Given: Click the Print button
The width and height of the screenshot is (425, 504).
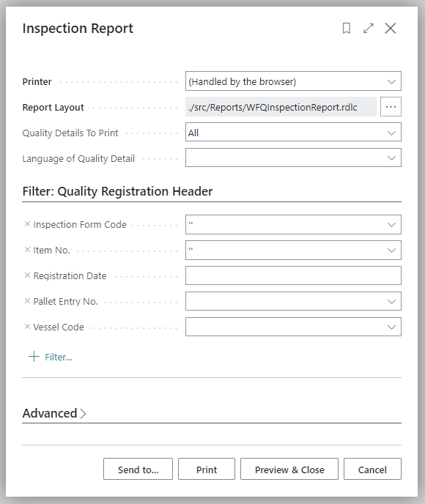Looking at the screenshot, I should pos(207,470).
